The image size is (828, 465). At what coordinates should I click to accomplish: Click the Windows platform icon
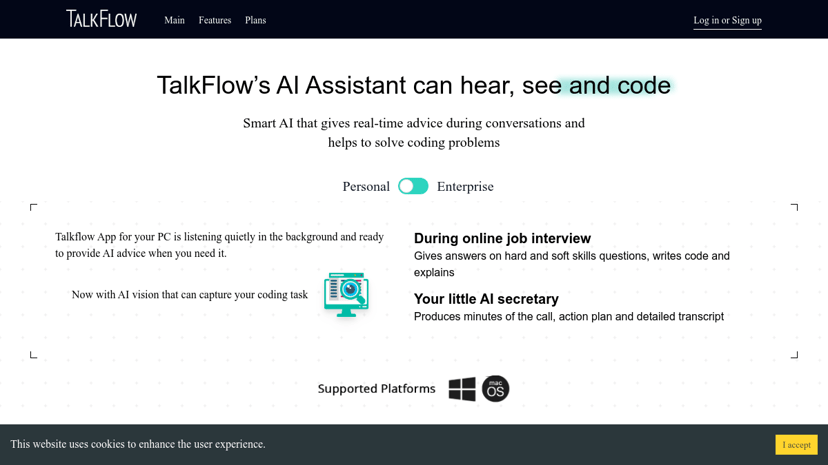click(x=462, y=389)
